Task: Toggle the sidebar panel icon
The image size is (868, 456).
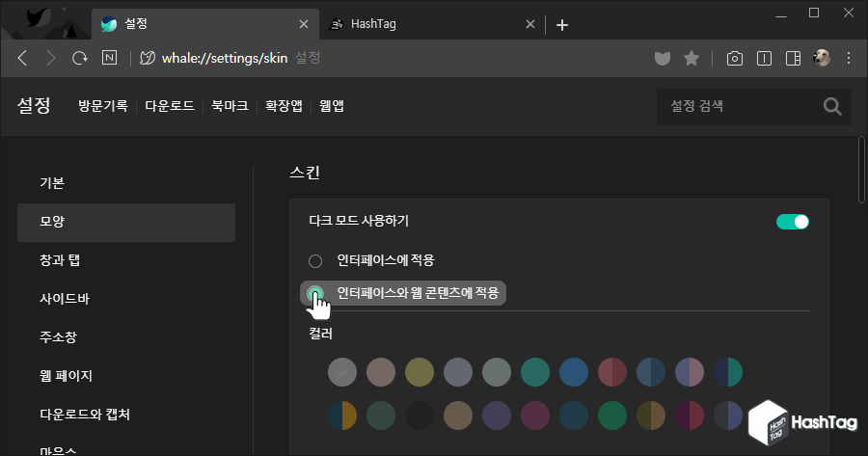Action: point(794,58)
